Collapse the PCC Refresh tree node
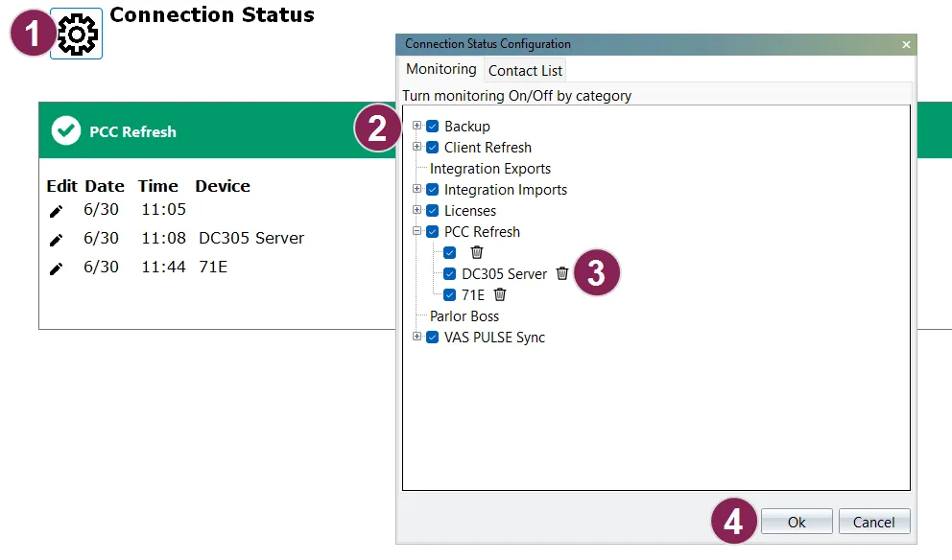The height and width of the screenshot is (560, 952). coord(416,231)
